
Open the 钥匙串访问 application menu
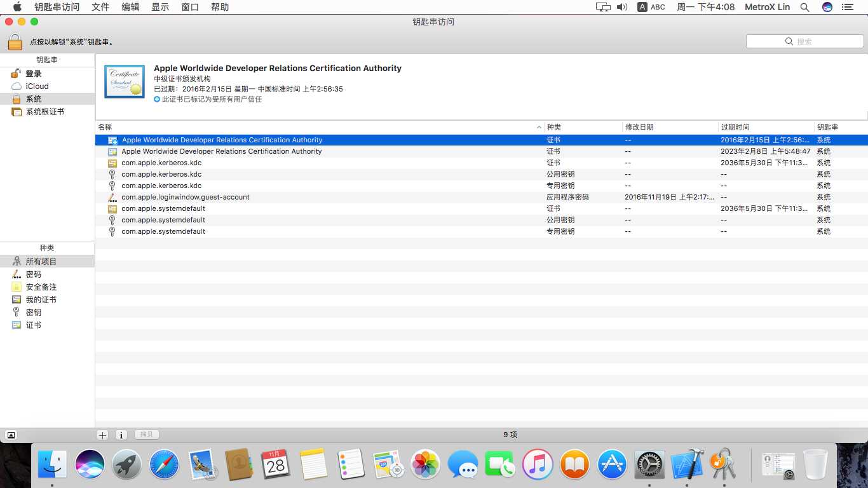[57, 7]
